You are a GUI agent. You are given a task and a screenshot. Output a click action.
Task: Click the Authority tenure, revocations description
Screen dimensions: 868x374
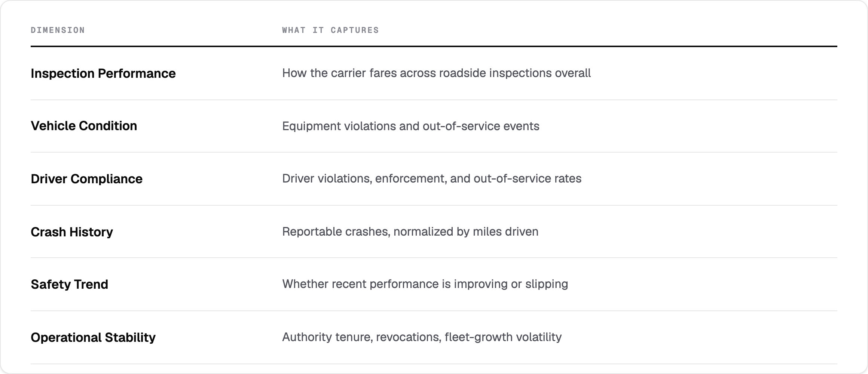click(422, 337)
